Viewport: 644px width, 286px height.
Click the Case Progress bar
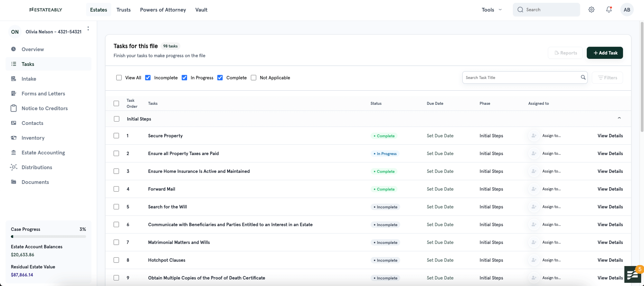tap(48, 237)
